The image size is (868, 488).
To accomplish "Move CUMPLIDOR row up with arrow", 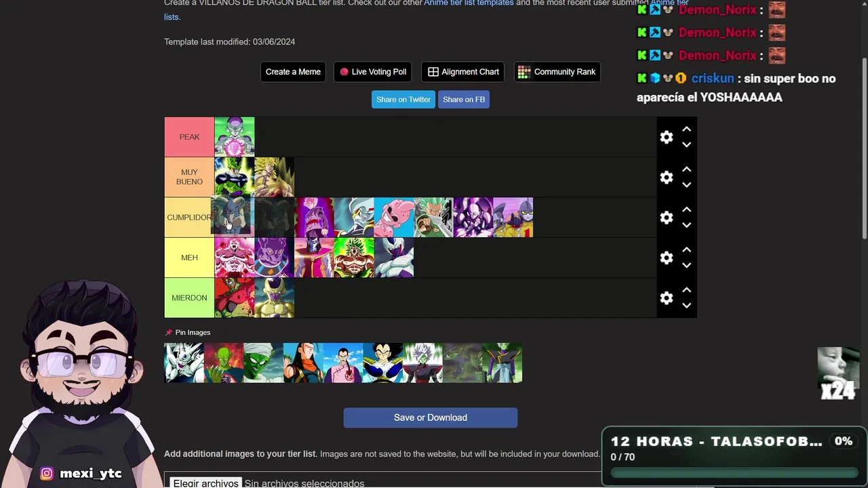I will (686, 209).
